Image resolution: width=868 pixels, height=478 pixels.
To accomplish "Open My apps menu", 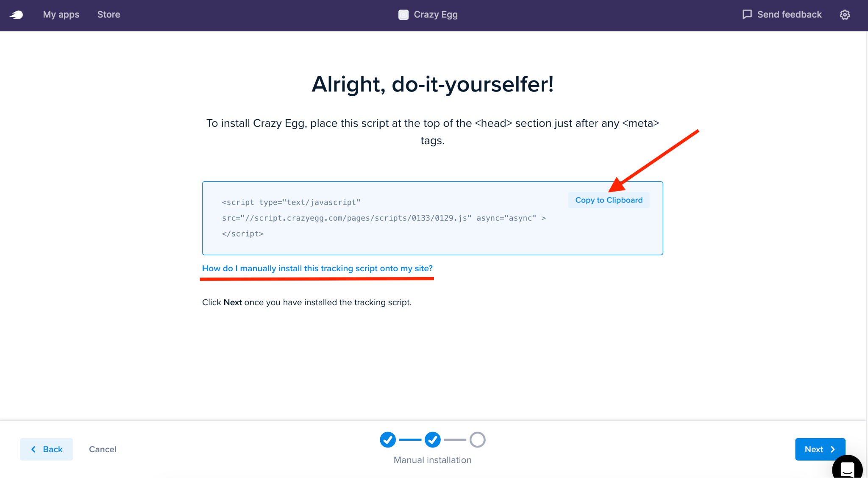I will (61, 14).
